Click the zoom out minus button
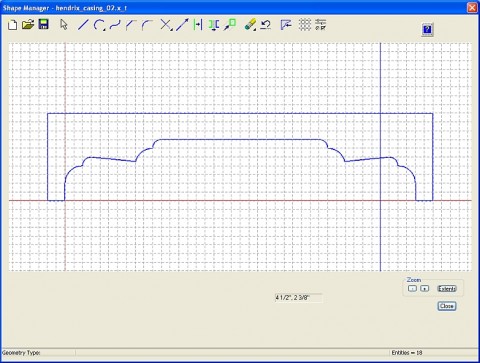The image size is (480, 363). coord(412,289)
